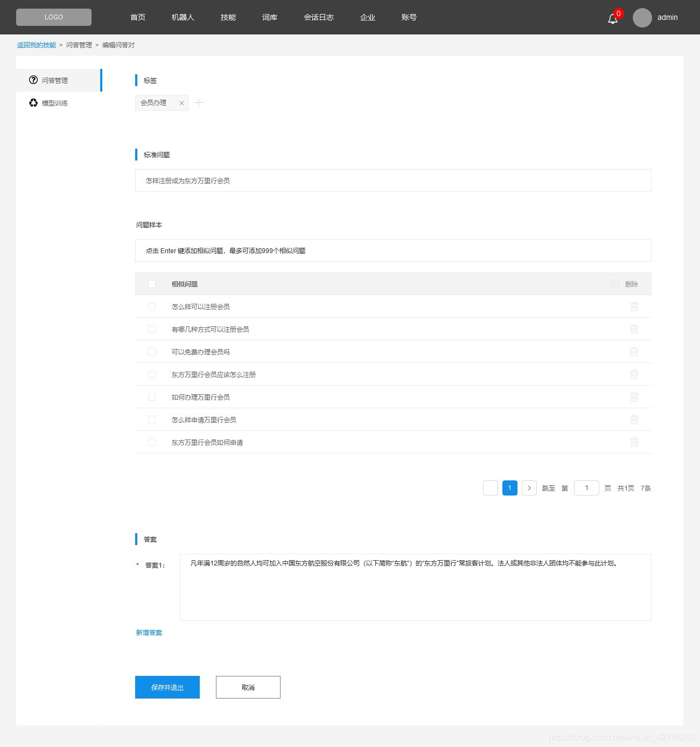Delete row 怎么样申请万里行会员 via its trash icon

[x=634, y=420]
